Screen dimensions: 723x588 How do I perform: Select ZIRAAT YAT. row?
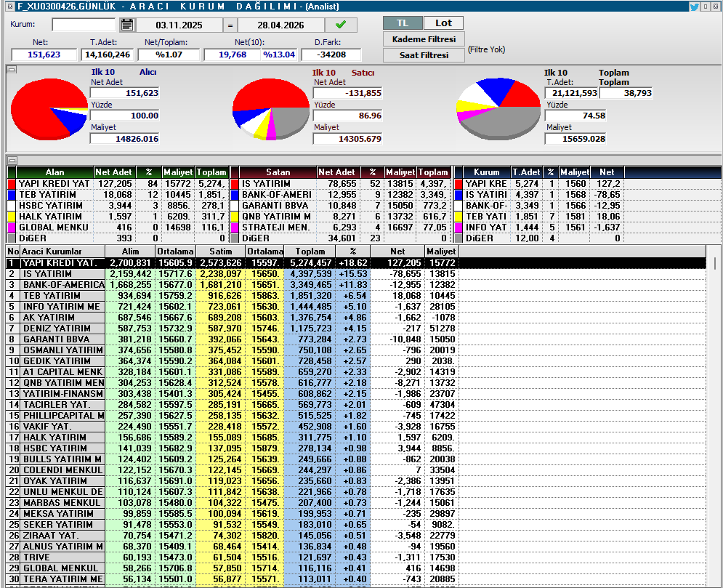tap(356, 536)
